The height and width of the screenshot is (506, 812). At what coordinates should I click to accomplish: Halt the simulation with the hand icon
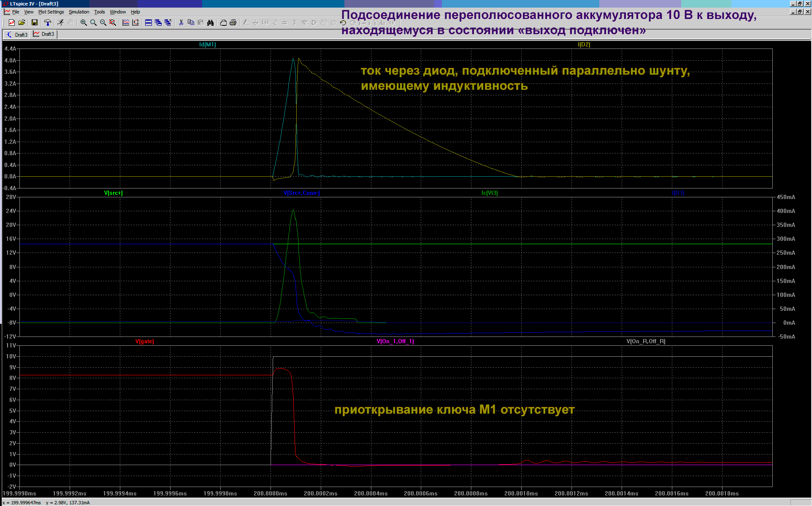pyautogui.click(x=70, y=22)
